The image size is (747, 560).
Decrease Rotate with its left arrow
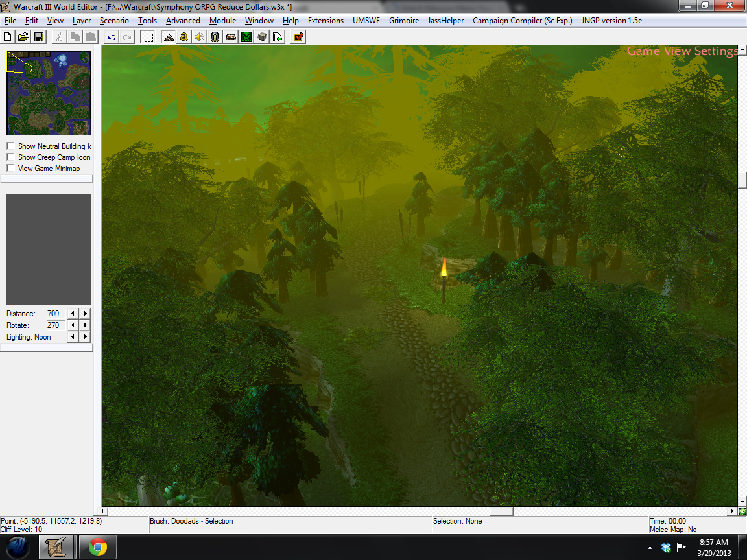(73, 325)
